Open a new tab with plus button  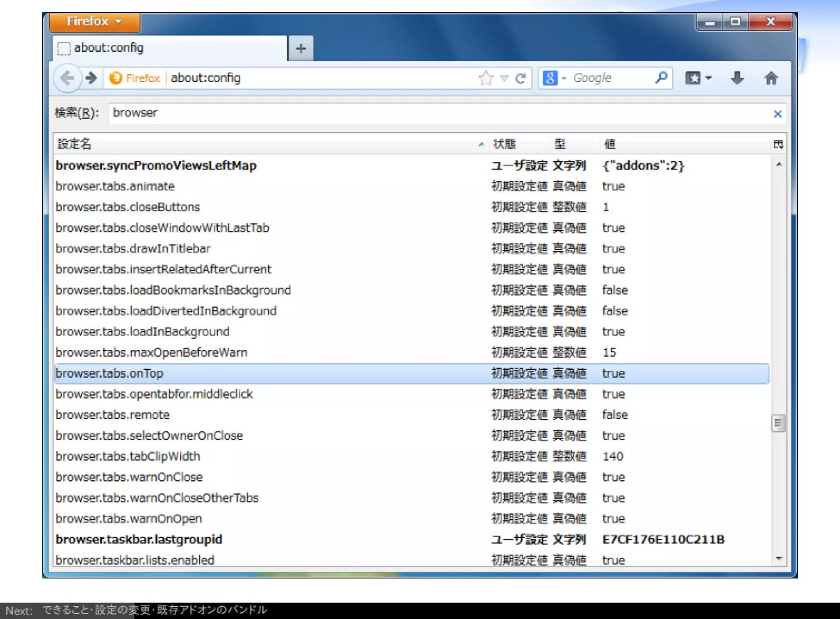coord(301,48)
